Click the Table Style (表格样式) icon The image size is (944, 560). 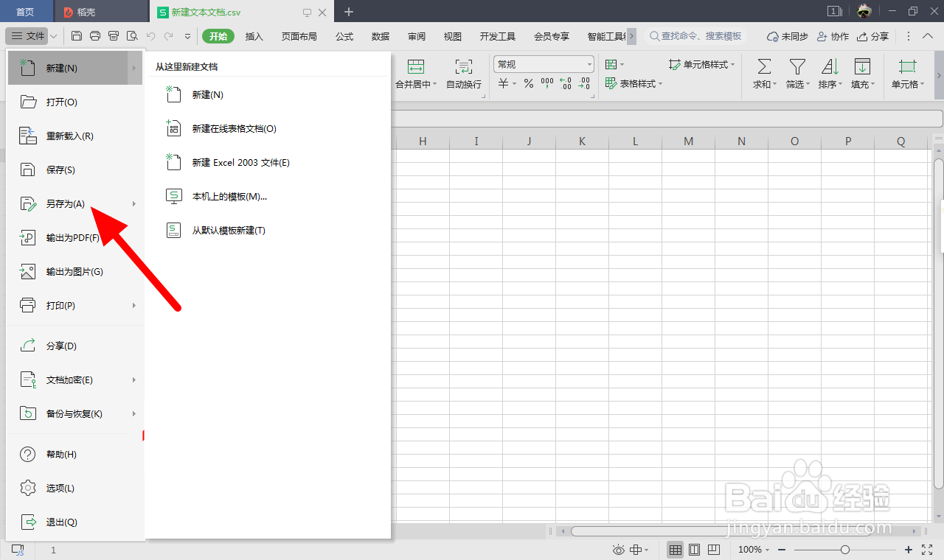tap(611, 84)
